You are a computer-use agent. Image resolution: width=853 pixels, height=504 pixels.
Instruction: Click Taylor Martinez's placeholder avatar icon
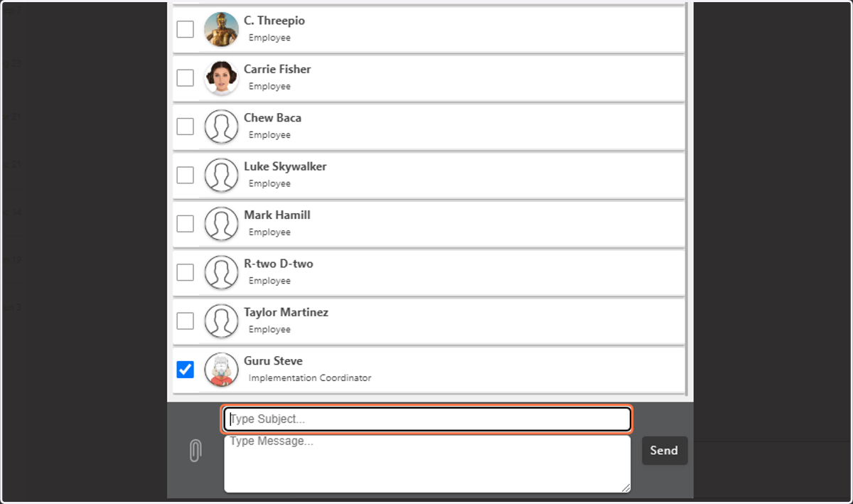[221, 321]
